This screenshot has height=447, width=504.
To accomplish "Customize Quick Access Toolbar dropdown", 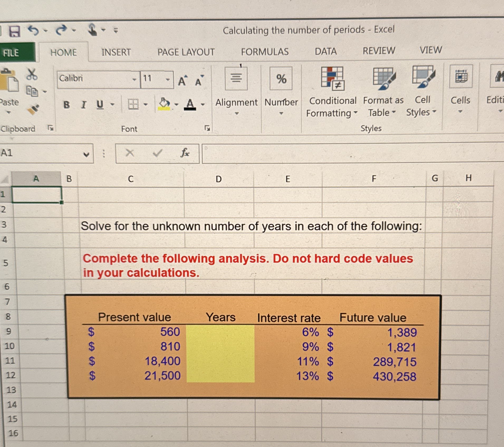I will point(116,30).
